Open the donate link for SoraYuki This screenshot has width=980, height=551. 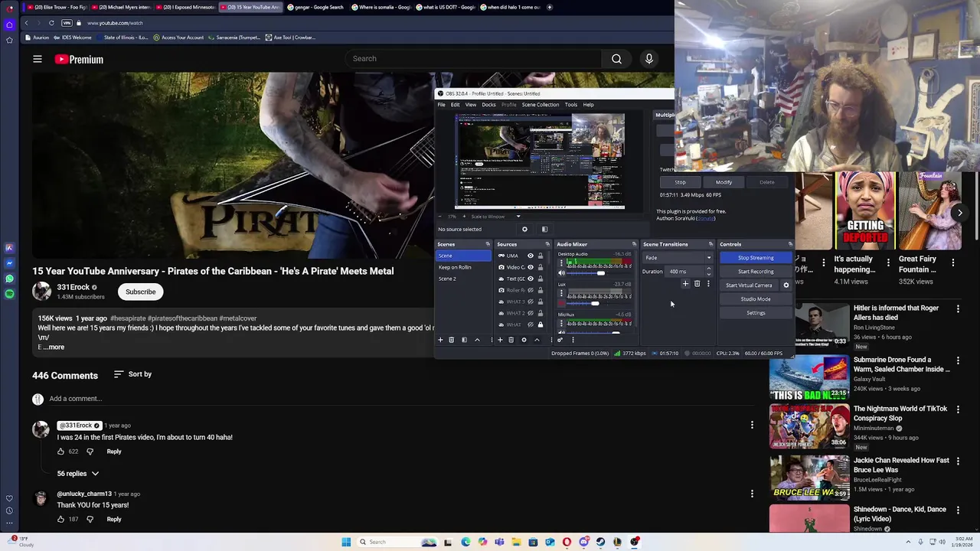pyautogui.click(x=705, y=219)
